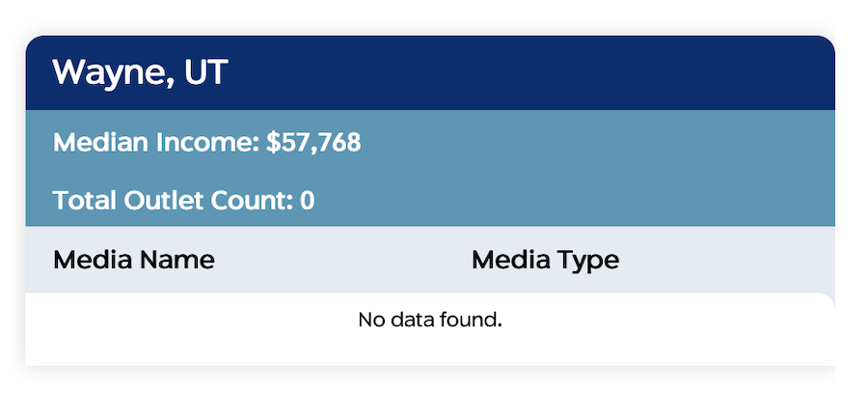Click the word Wayne in the title

113,74
